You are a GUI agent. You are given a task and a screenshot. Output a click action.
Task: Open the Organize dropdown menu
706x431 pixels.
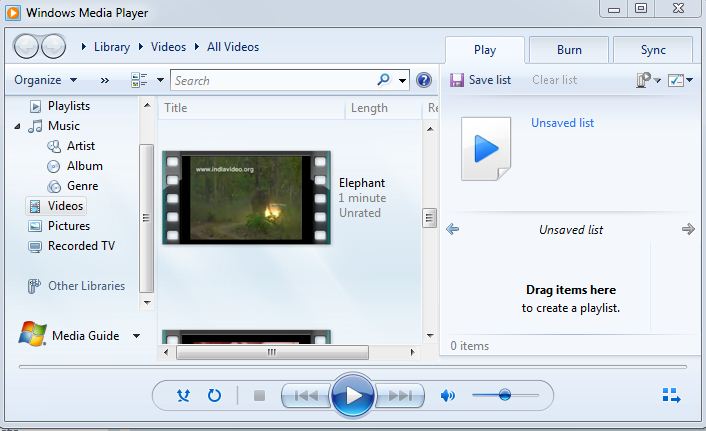tap(45, 80)
